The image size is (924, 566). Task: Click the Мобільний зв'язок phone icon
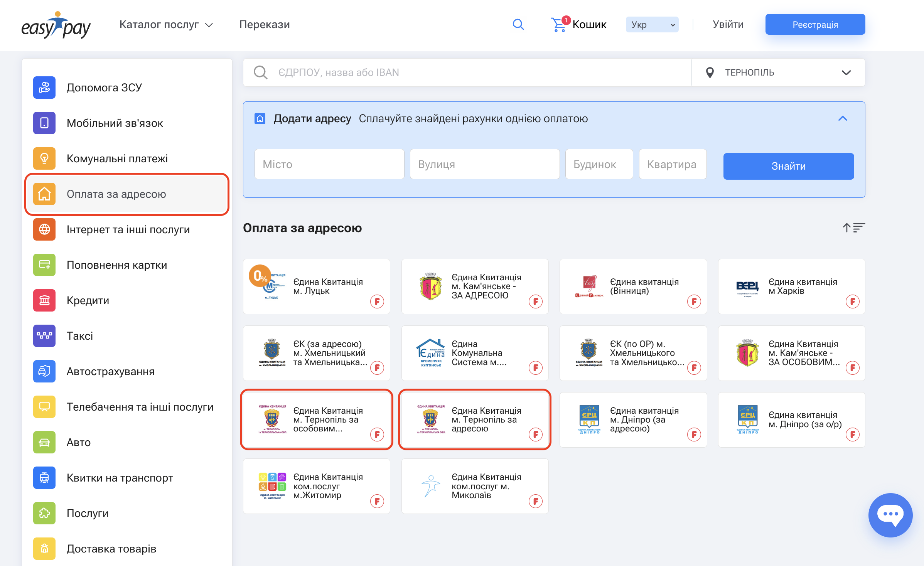pyautogui.click(x=44, y=123)
